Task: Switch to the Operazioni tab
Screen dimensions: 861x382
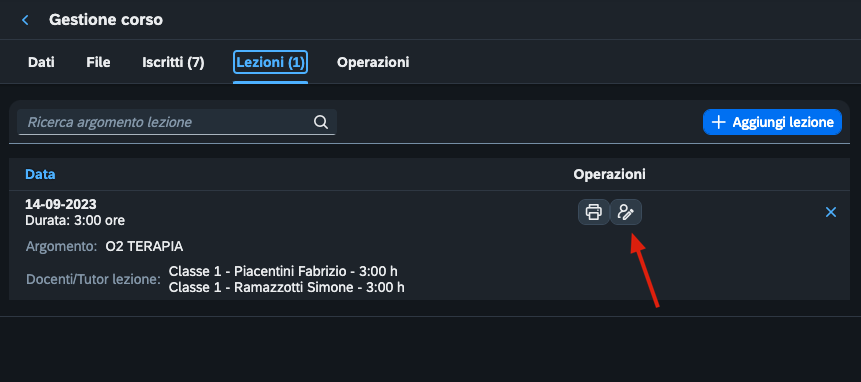Action: coord(373,62)
